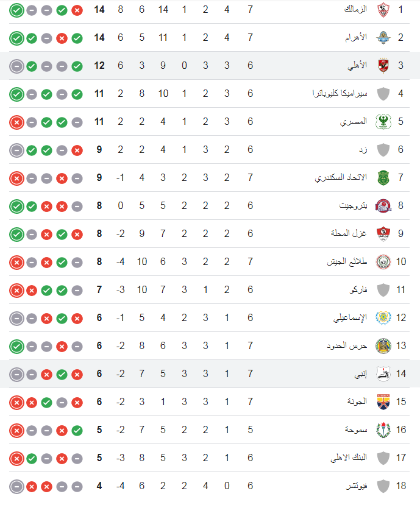The image size is (420, 505).
Task: Click the El Gouna club crest
Action: (383, 402)
